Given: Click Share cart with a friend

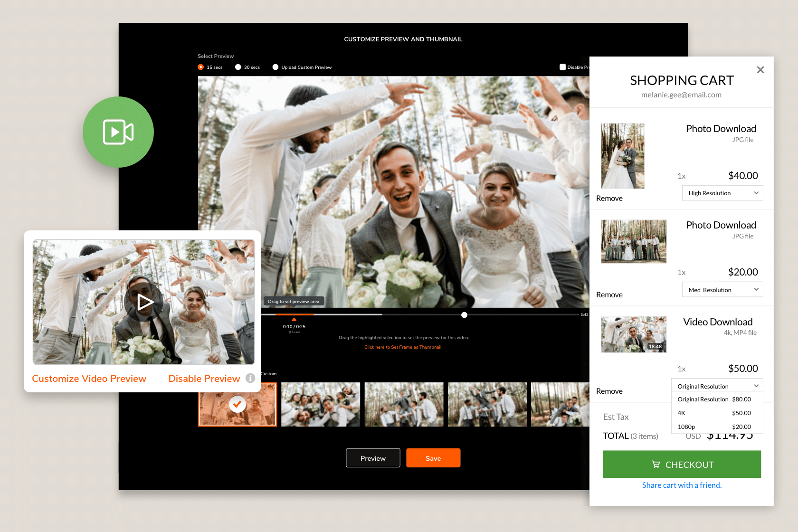Looking at the screenshot, I should 682,485.
